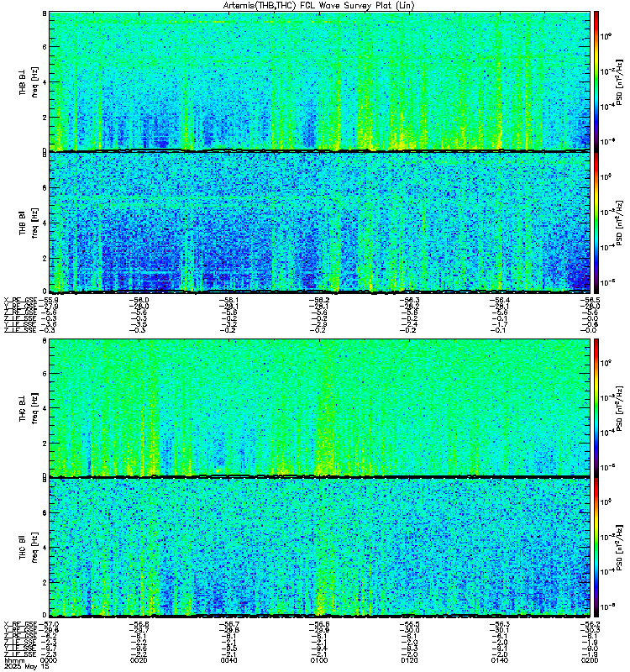This screenshot has width=630, height=672.
Task: Click the THC B∥ spectrogram panel
Action: point(320,548)
